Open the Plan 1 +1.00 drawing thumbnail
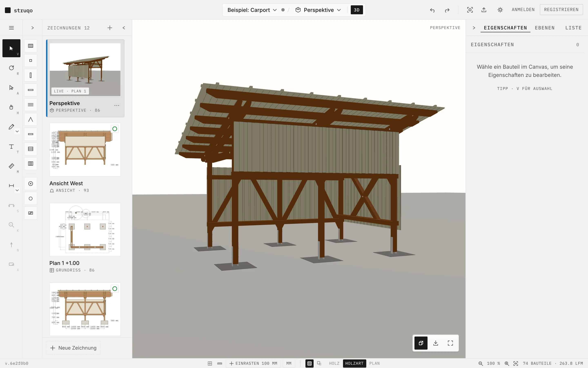Image resolution: width=588 pixels, height=368 pixels. pos(85,230)
